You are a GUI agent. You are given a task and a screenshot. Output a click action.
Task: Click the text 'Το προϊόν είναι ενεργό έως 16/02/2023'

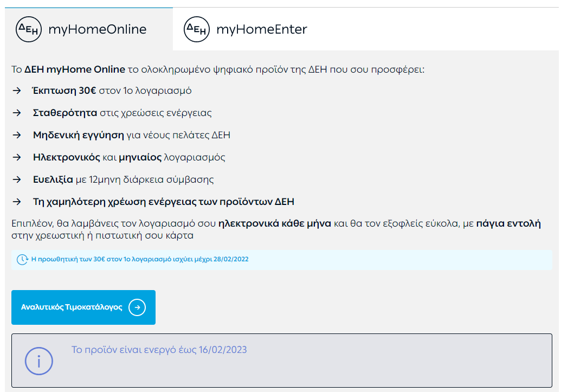pos(159,350)
